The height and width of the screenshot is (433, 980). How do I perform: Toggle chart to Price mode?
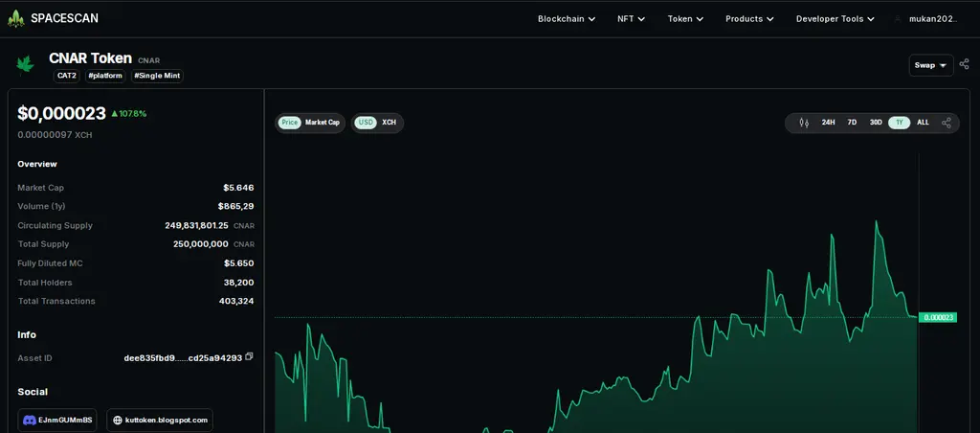point(289,123)
